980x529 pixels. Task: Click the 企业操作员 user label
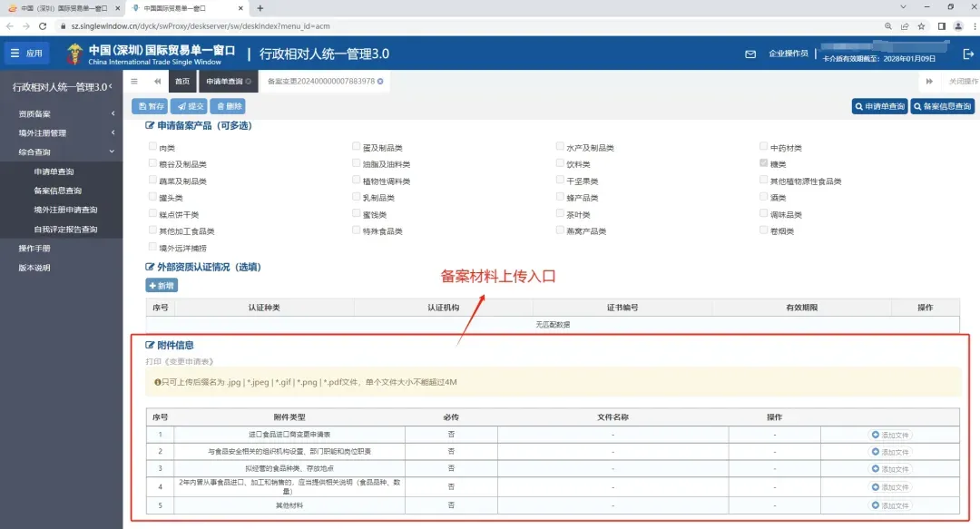[x=789, y=54]
